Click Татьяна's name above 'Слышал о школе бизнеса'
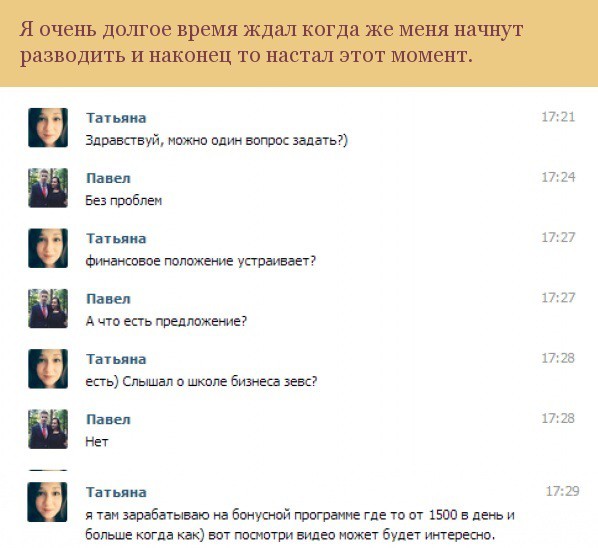 (x=116, y=359)
